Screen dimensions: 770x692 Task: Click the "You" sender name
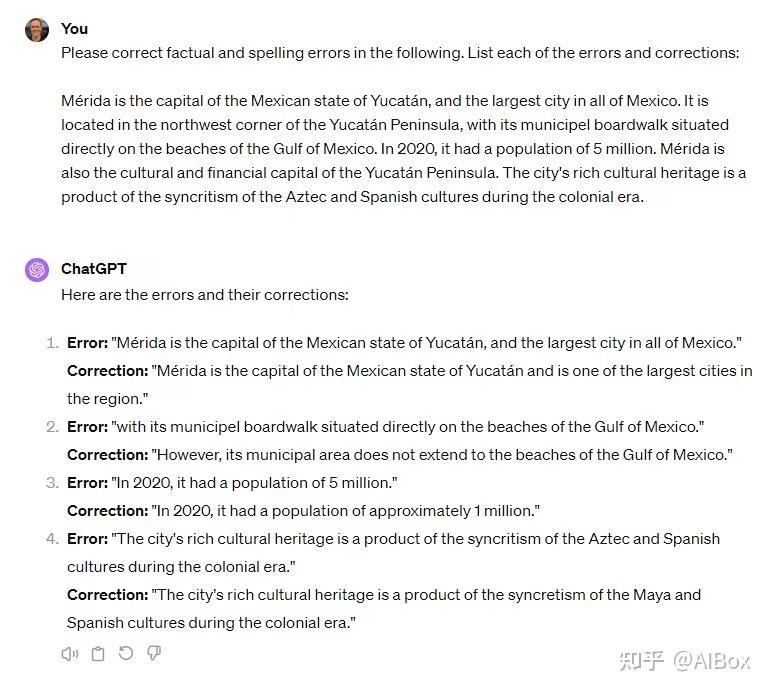coord(74,29)
